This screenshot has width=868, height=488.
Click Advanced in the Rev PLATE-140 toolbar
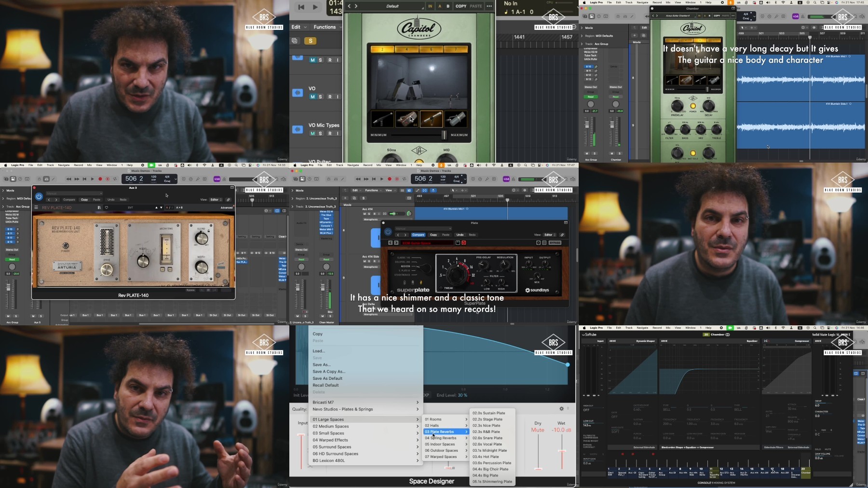pos(227,208)
